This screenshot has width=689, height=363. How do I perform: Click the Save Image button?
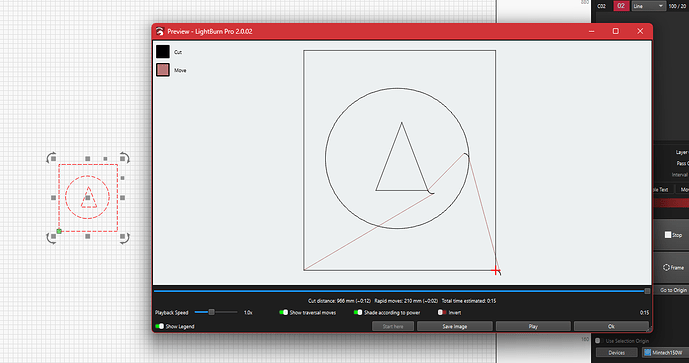pyautogui.click(x=455, y=327)
